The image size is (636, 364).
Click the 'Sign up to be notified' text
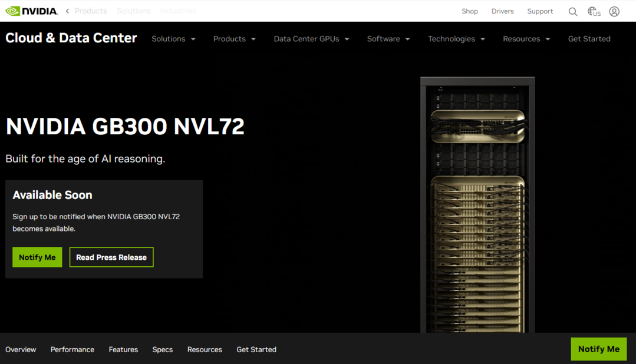pos(96,223)
